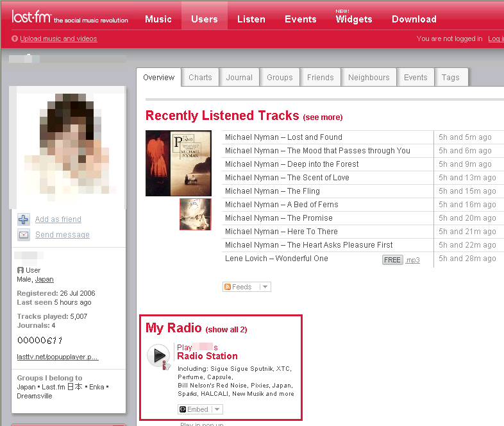Open the Download menu
The width and height of the screenshot is (504, 426).
[414, 19]
